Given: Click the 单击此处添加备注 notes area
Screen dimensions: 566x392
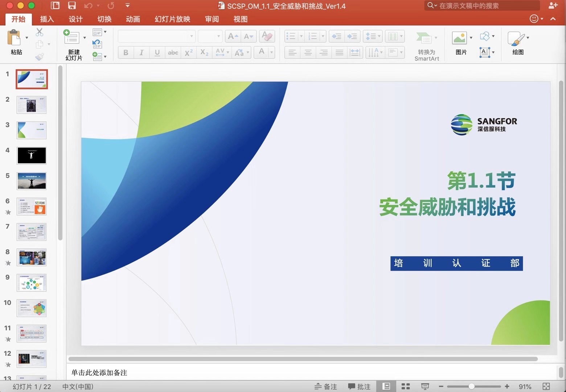Looking at the screenshot, I should click(x=99, y=373).
